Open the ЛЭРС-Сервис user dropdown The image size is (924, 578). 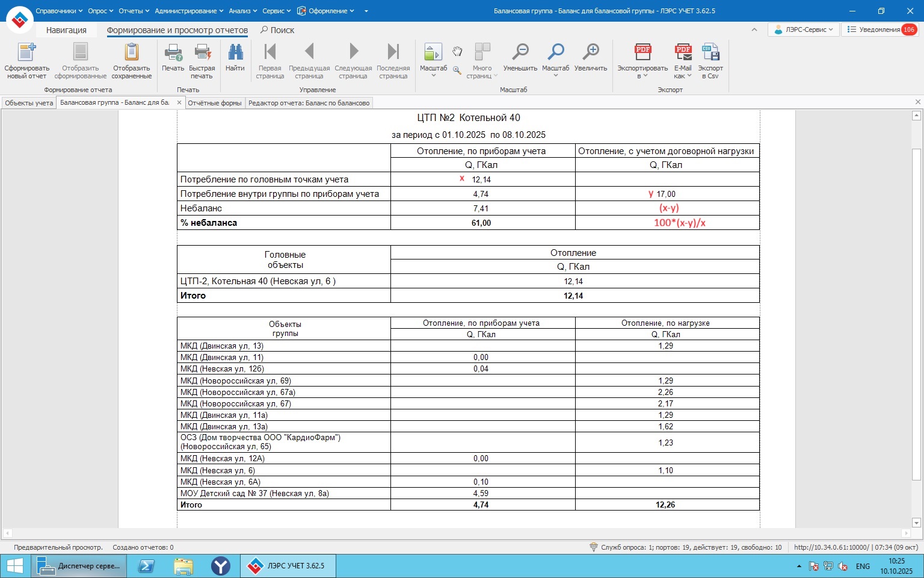tap(803, 30)
